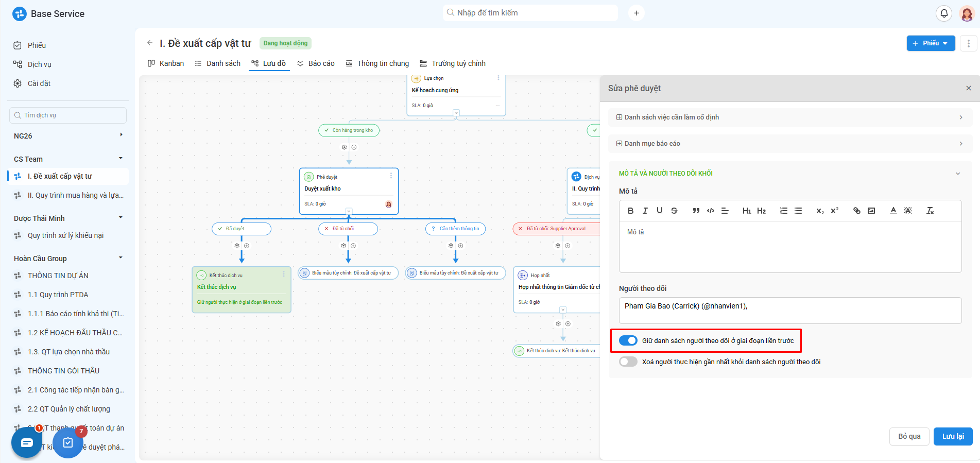Insert code block in the editor

click(711, 211)
